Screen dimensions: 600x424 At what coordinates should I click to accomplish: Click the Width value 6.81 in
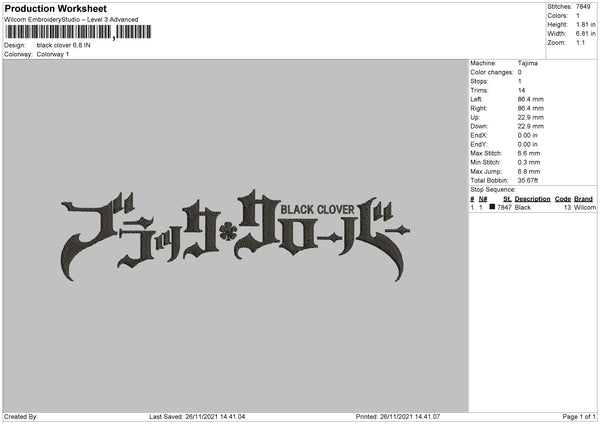[x=585, y=34]
